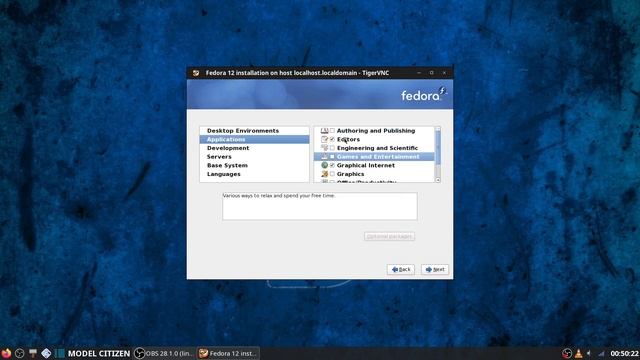
Task: Click the paint roller taskbar icon
Action: tap(33, 353)
